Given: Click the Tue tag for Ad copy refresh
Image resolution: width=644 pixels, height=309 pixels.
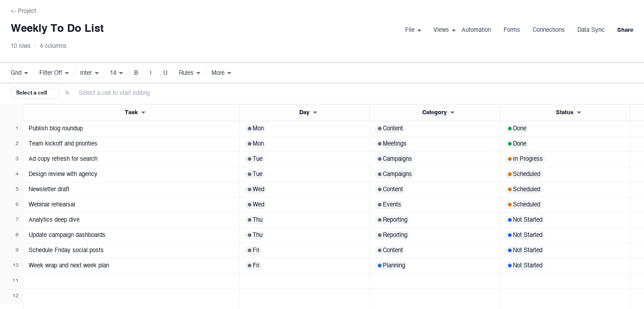Looking at the screenshot, I should click(255, 159).
